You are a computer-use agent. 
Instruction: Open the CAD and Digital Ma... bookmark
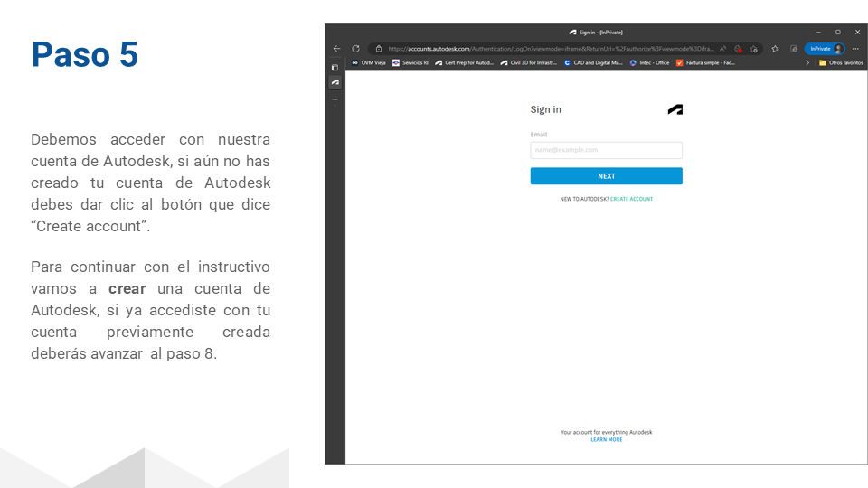pos(593,63)
